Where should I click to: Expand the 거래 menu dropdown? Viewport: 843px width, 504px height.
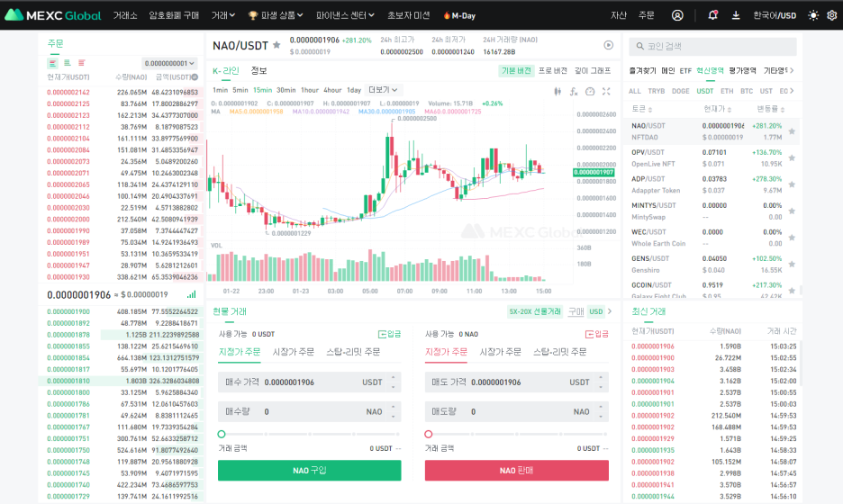(223, 15)
